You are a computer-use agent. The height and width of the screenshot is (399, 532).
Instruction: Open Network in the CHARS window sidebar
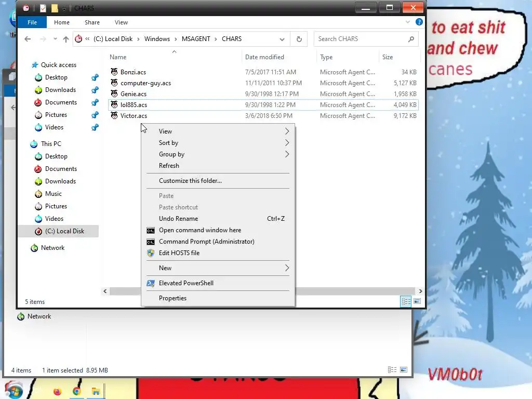52,248
